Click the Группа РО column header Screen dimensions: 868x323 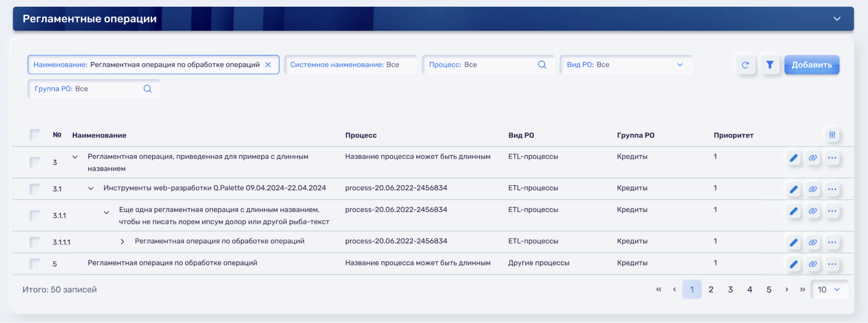(636, 135)
